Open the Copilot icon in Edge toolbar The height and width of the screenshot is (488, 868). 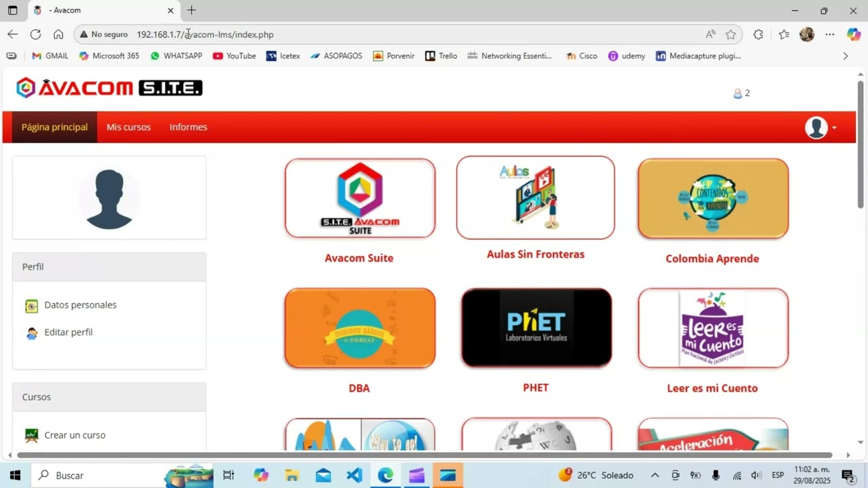[854, 34]
